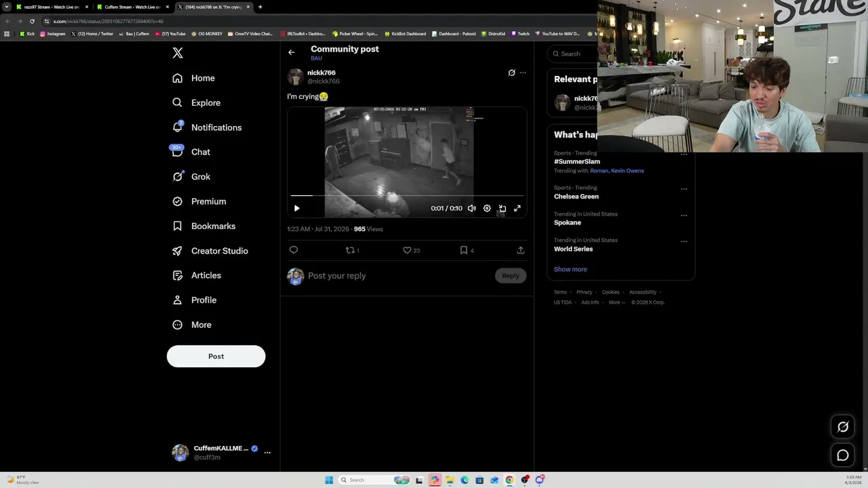
Task: Go to Home in X sidebar
Action: coord(193,78)
